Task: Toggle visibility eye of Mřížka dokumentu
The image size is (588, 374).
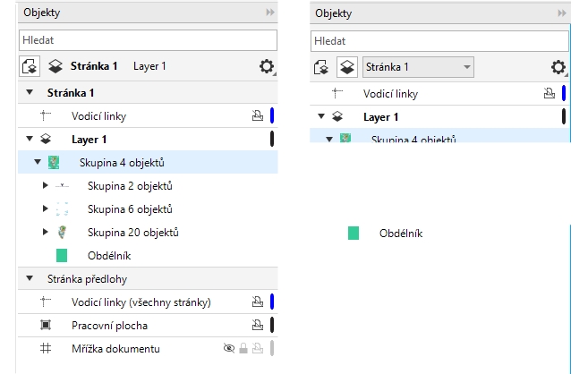Action: [x=229, y=349]
